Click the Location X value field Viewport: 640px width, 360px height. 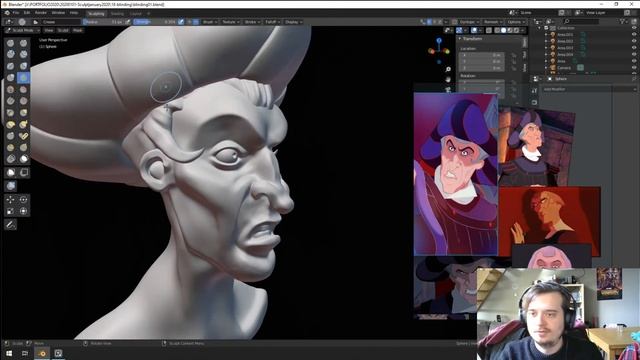[x=482, y=55]
